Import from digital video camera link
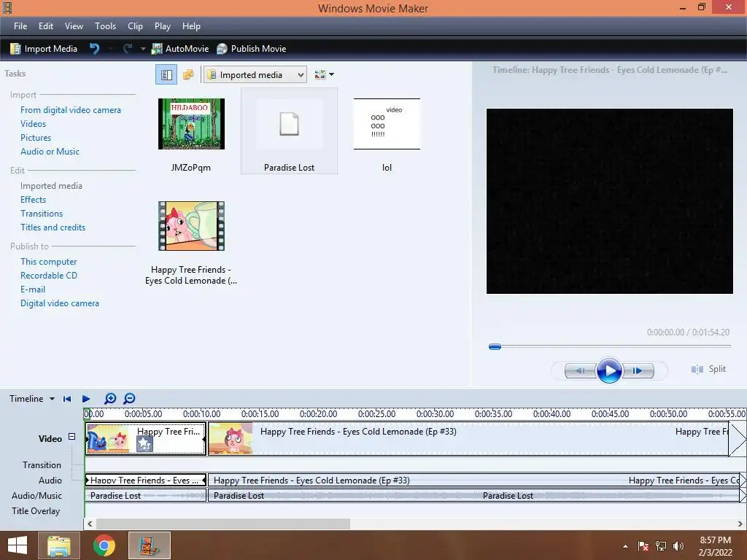 click(71, 110)
